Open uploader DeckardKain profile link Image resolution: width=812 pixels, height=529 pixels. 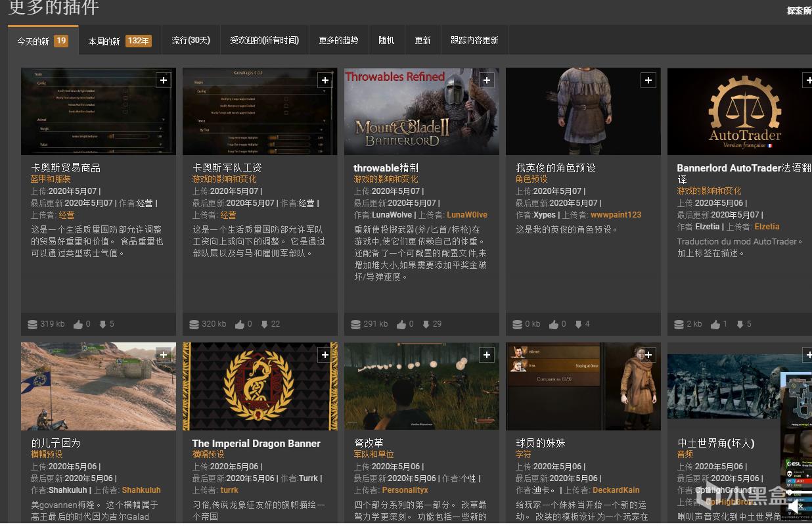coord(616,490)
